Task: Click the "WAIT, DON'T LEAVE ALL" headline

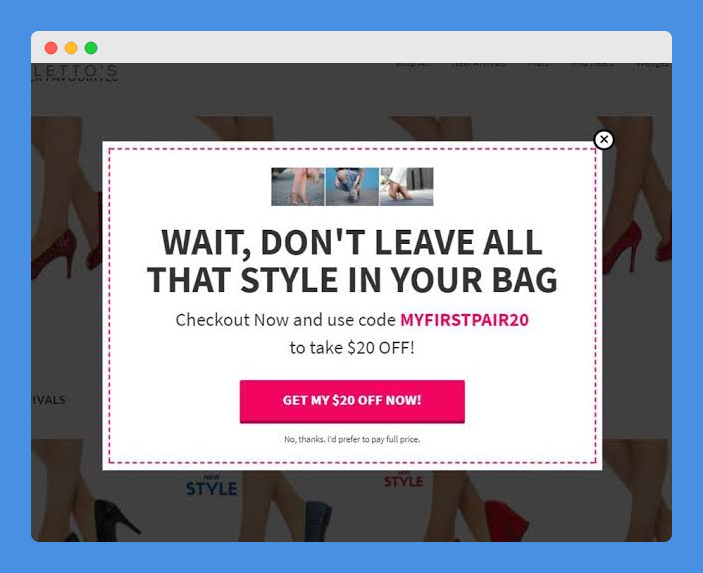Action: coord(352,243)
